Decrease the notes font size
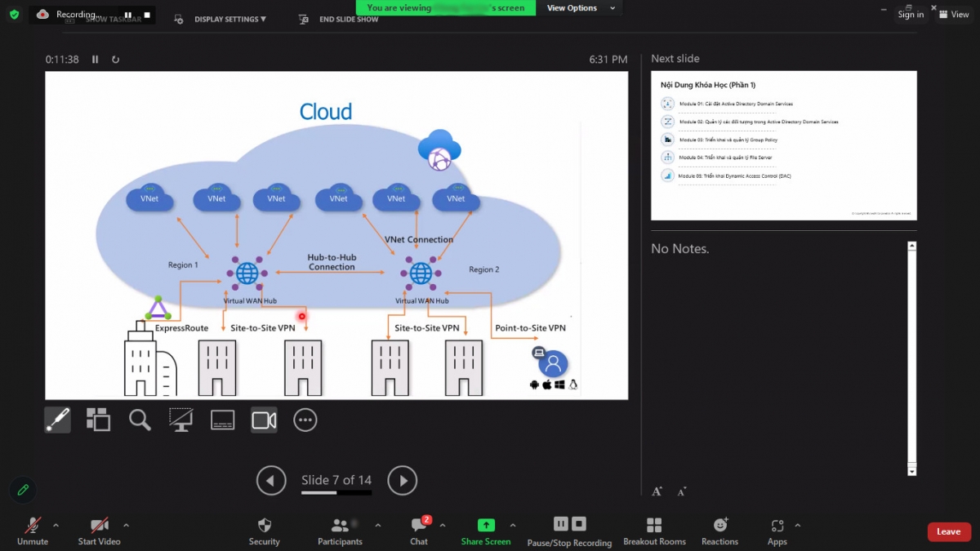980x551 pixels. point(682,491)
